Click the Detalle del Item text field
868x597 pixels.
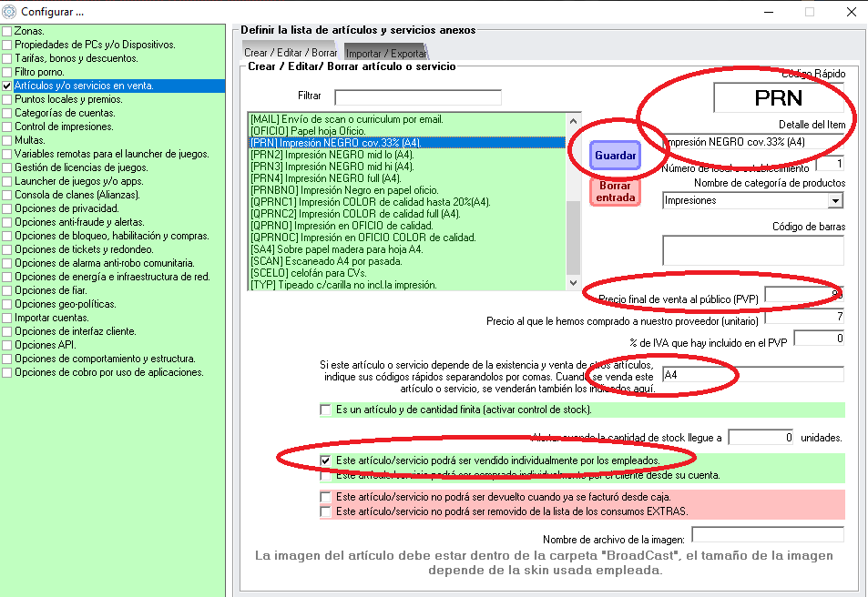coord(753,142)
